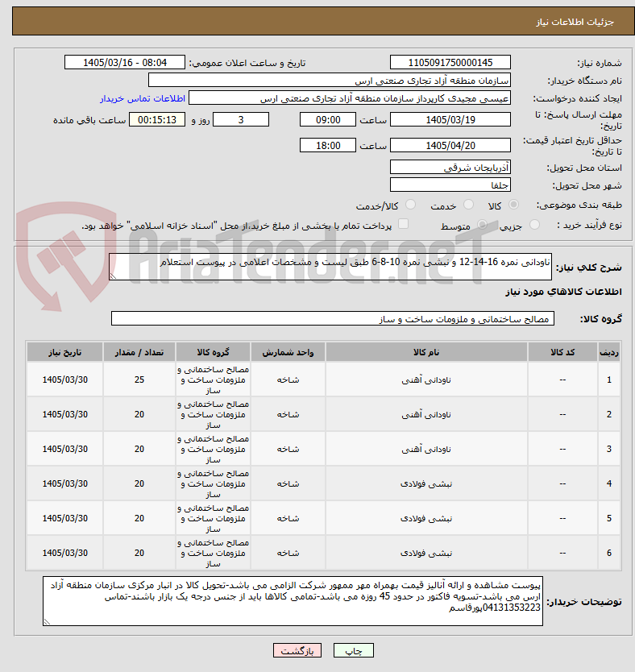
Task: Click the نام کالا column header
Action: tap(426, 352)
